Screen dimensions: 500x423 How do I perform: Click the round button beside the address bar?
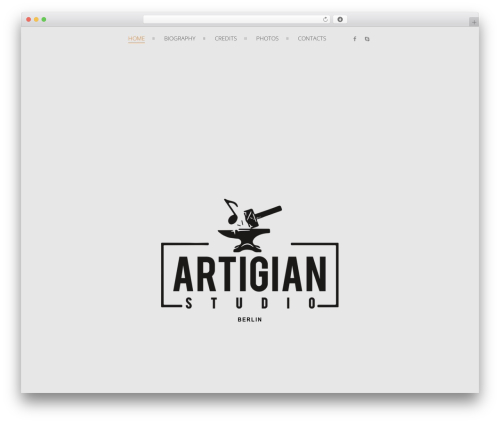[340, 19]
